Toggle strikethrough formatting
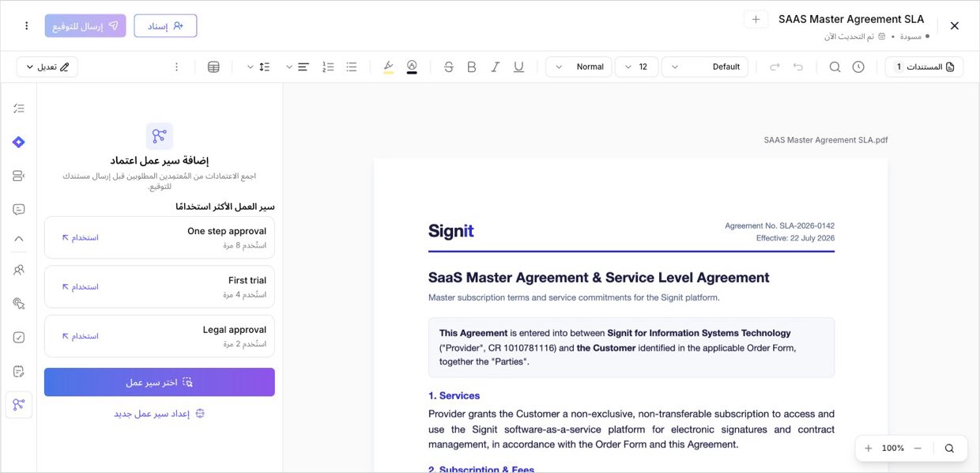This screenshot has height=473, width=980. [x=449, y=67]
